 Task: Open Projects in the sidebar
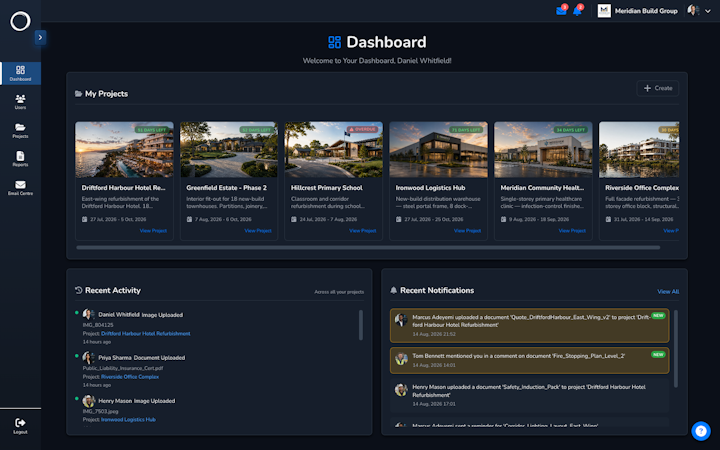pos(20,130)
